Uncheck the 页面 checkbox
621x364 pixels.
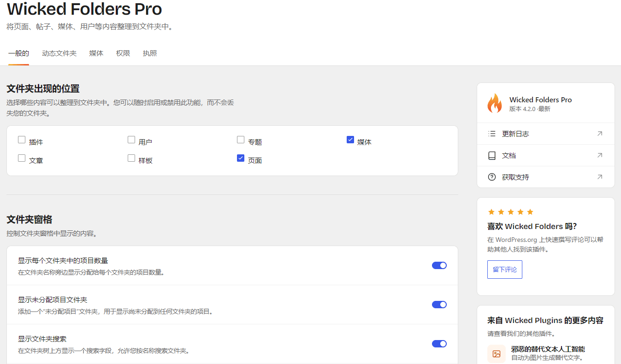(241, 158)
